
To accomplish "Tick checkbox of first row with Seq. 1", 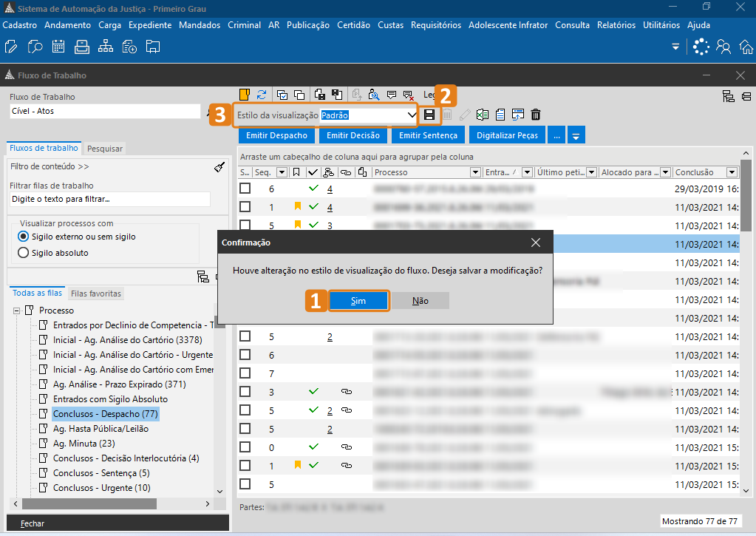I will (245, 207).
